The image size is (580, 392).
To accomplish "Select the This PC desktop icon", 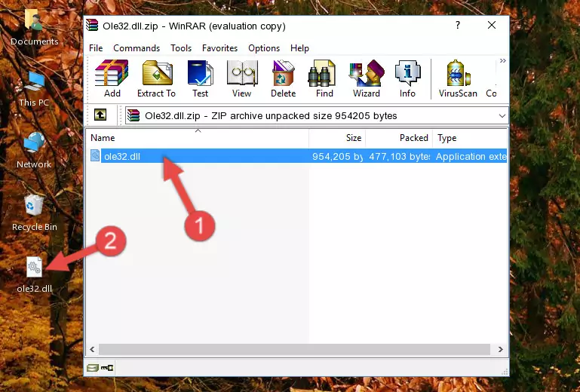I will (34, 90).
